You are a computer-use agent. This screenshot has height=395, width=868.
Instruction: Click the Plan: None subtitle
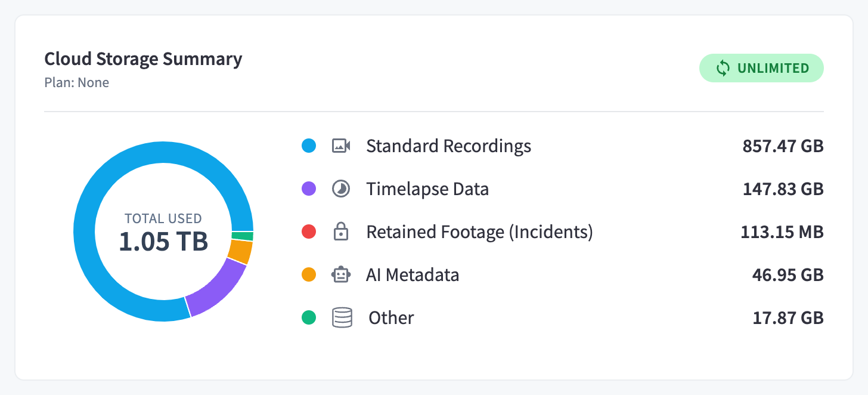coord(77,82)
